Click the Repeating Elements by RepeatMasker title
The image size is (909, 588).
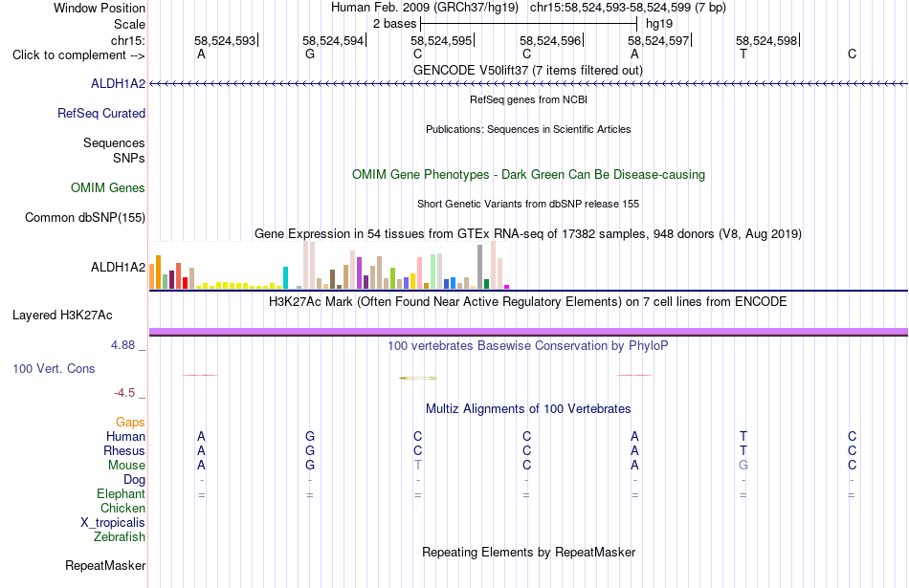point(529,553)
